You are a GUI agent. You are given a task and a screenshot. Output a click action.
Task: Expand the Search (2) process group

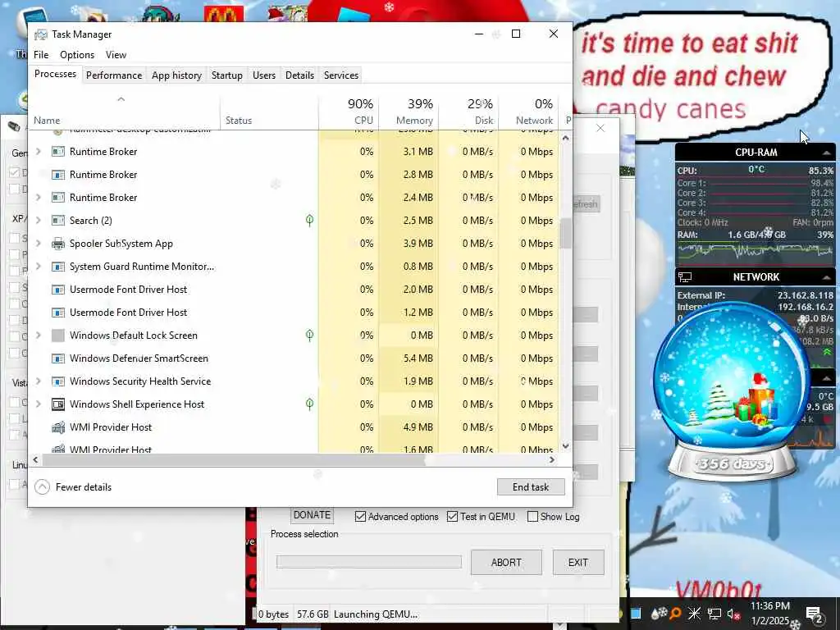(38, 221)
